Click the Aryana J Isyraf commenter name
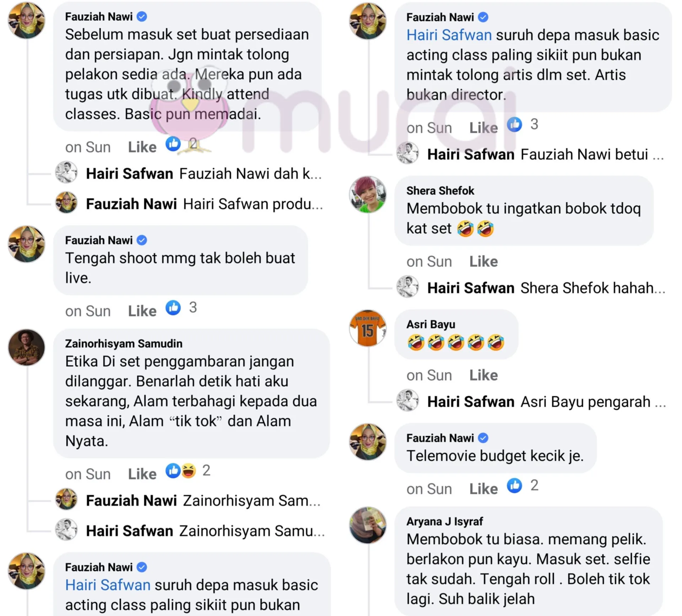Viewport: 682px width, 616px height. coord(445,521)
